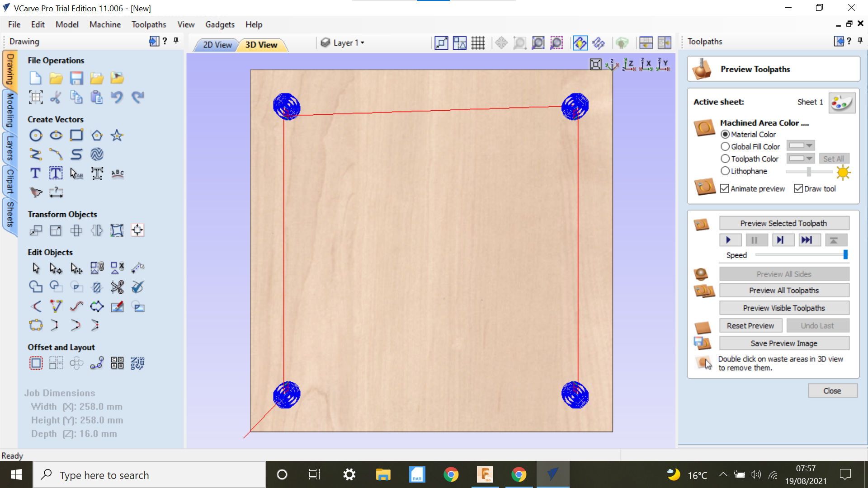This screenshot has width=868, height=488.
Task: Select the Draw Star tool
Action: (117, 134)
